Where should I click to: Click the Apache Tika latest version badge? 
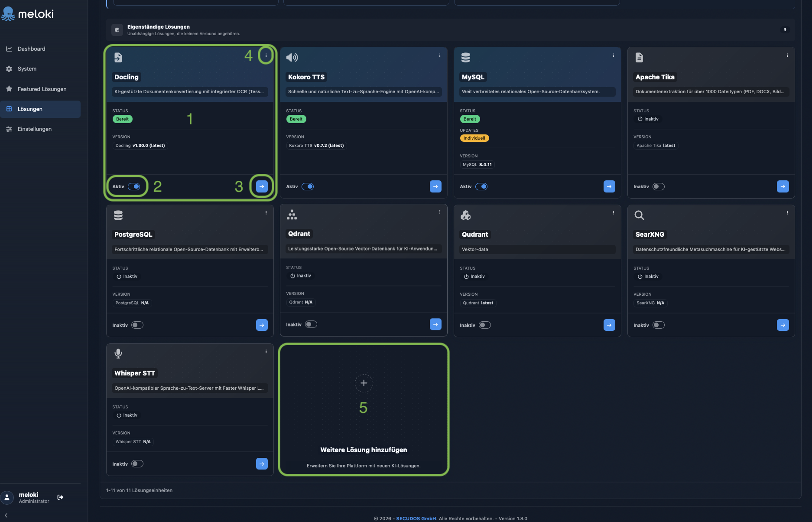[x=656, y=146]
